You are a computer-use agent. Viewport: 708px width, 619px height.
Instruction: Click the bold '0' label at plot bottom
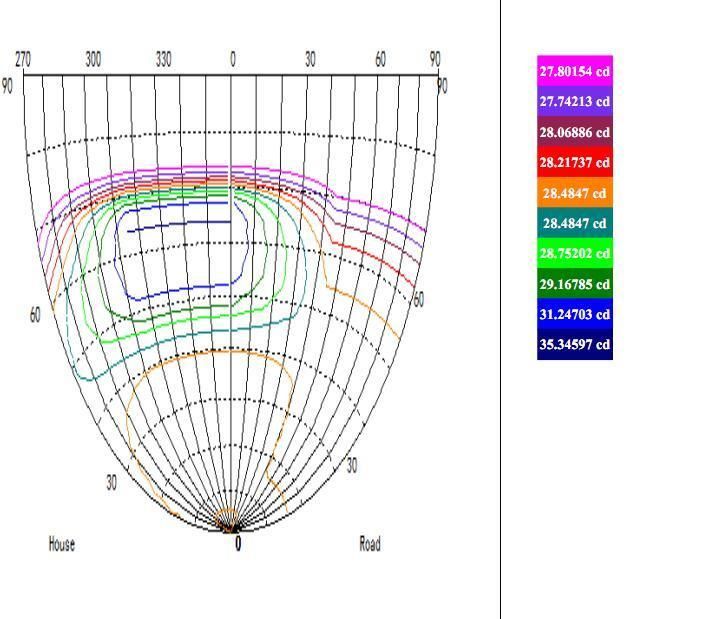[x=238, y=544]
